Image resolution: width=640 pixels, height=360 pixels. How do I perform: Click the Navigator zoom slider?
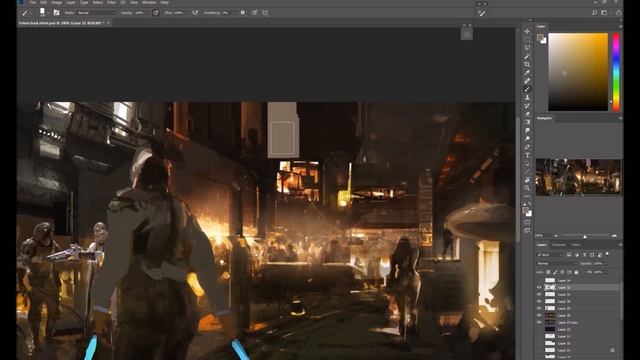[585, 236]
